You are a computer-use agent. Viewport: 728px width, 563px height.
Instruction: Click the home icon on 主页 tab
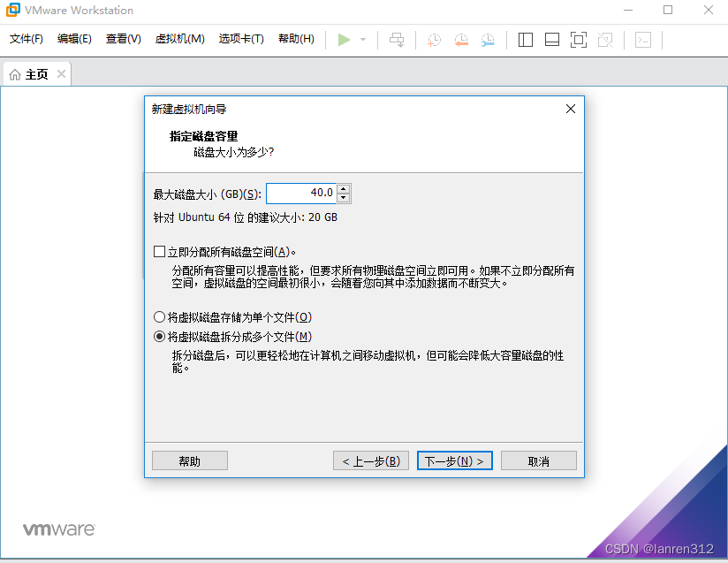(x=15, y=74)
